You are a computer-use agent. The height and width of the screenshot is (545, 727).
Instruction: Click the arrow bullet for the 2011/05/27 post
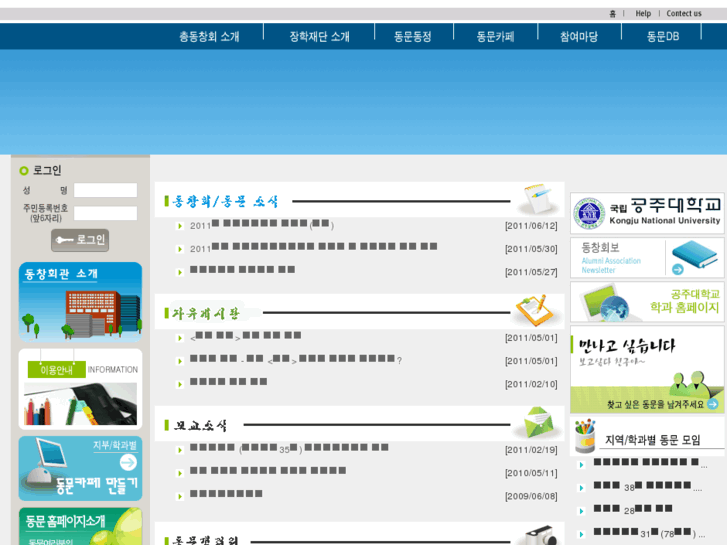pyautogui.click(x=180, y=273)
